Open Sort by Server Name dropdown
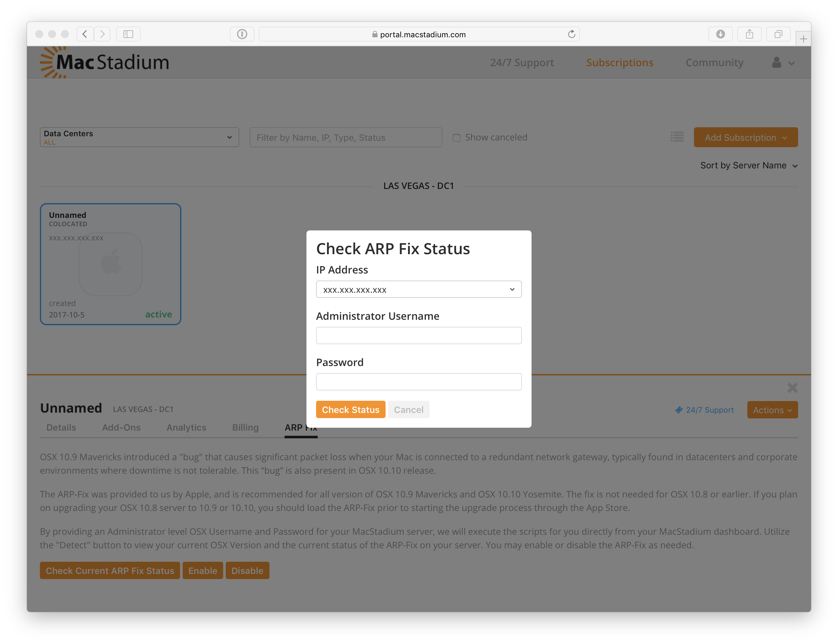This screenshot has height=644, width=838. (749, 165)
